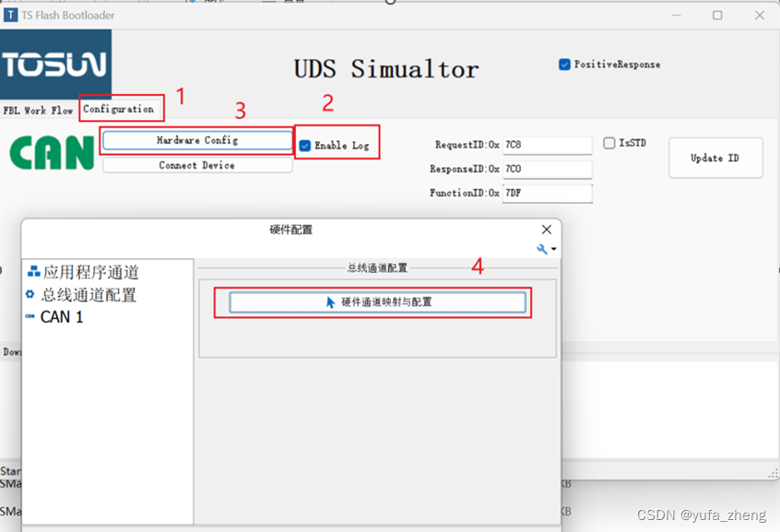This screenshot has height=532, width=780.
Task: Open the dropdown arrow next to the wrench icon
Action: click(553, 248)
